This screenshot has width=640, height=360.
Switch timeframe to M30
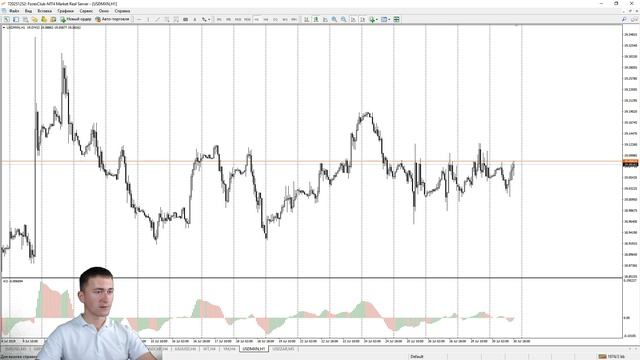(x=247, y=19)
